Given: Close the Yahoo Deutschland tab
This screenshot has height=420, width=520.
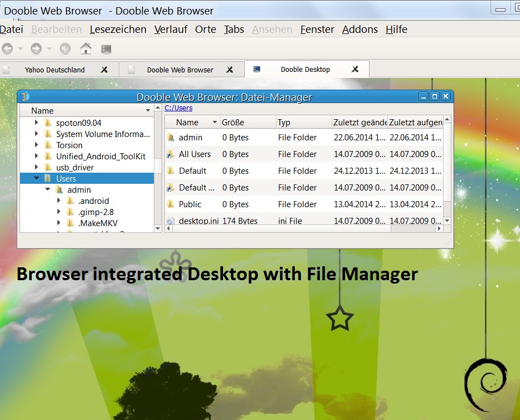Looking at the screenshot, I should click(x=104, y=70).
